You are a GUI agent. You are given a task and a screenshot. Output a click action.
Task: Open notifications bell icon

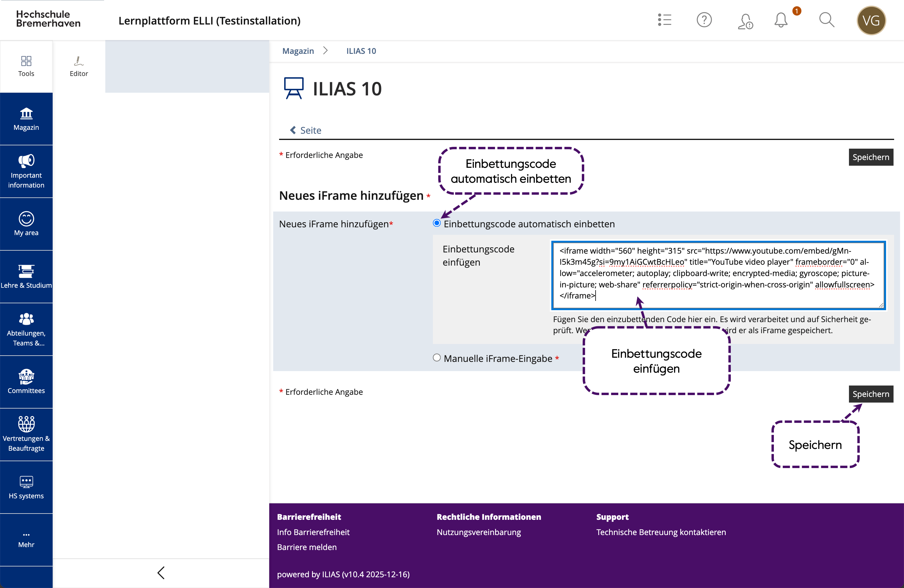pyautogui.click(x=781, y=20)
